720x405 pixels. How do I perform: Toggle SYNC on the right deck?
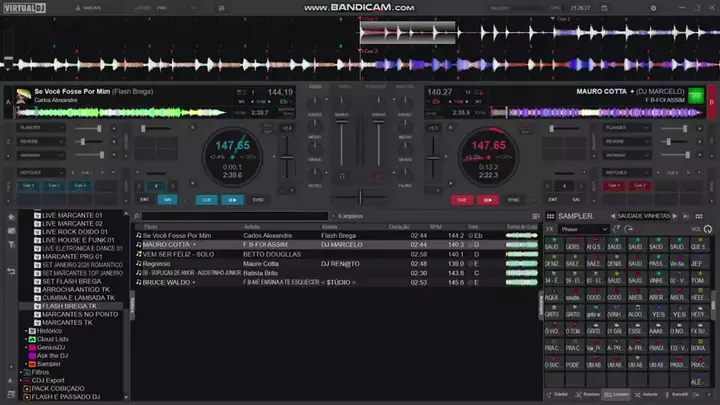(x=515, y=199)
